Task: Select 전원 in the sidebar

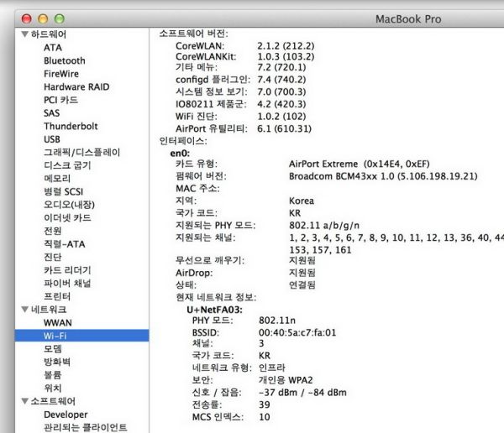Action: (x=53, y=231)
